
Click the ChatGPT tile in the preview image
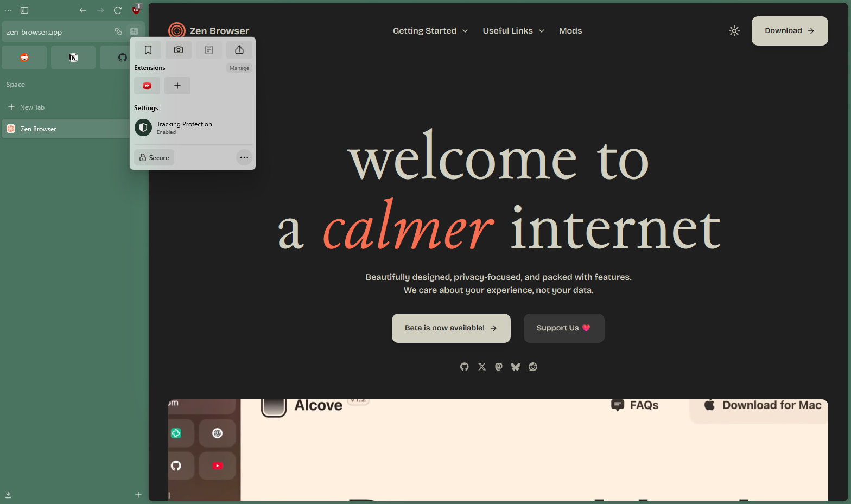click(x=217, y=433)
